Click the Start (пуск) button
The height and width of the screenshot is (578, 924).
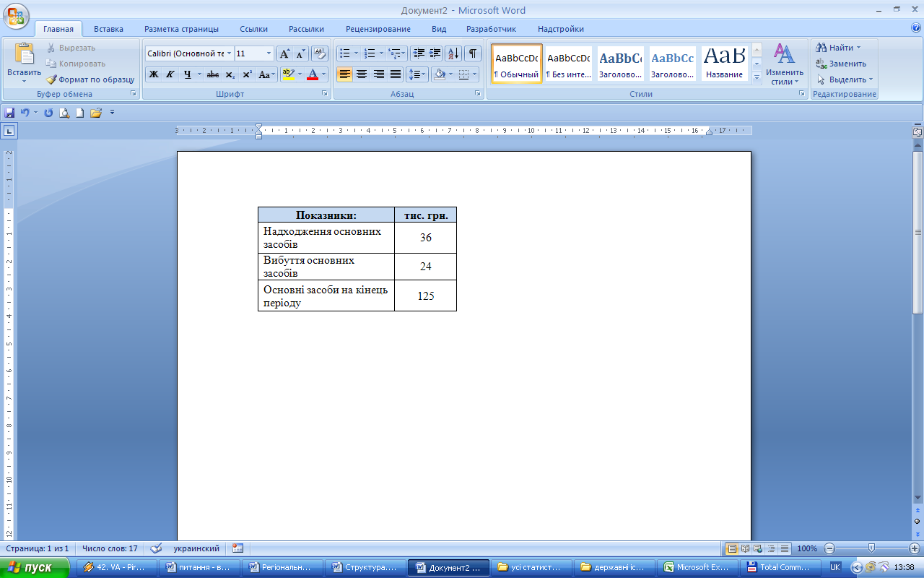pos(35,567)
